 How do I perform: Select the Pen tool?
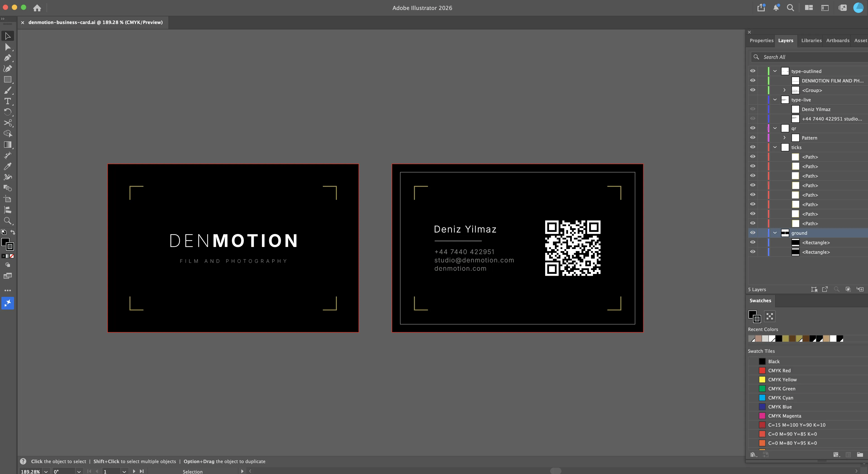(7, 58)
